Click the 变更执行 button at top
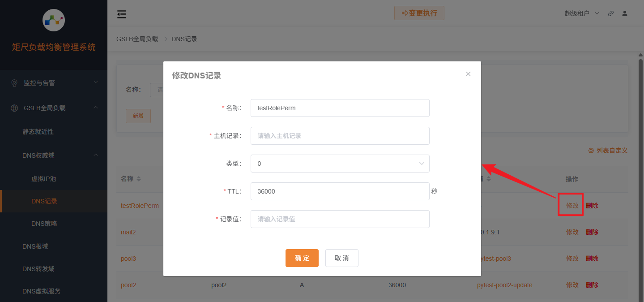This screenshot has width=644, height=302. pyautogui.click(x=419, y=13)
